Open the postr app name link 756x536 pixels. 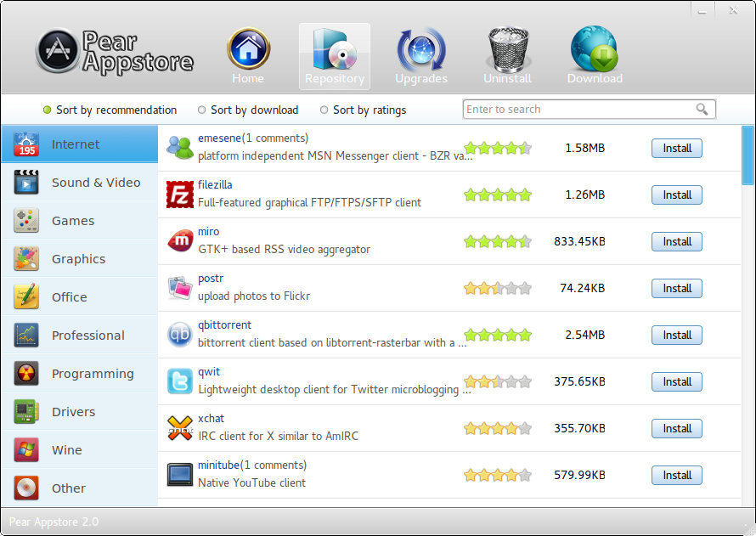pos(211,278)
